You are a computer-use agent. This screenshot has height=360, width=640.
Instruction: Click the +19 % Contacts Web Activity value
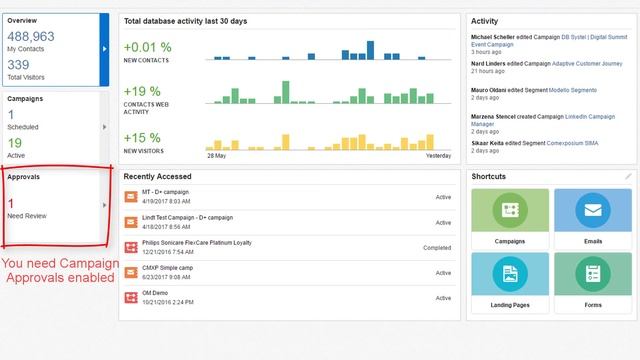(142, 91)
